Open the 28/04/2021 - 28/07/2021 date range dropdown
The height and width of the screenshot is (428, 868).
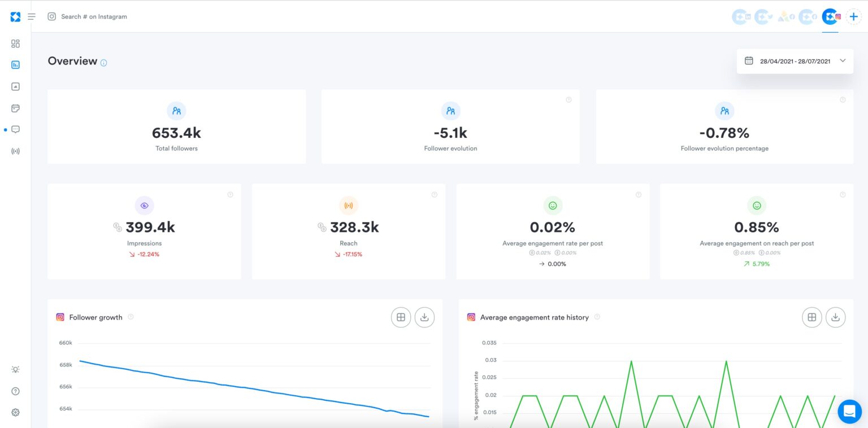point(794,60)
